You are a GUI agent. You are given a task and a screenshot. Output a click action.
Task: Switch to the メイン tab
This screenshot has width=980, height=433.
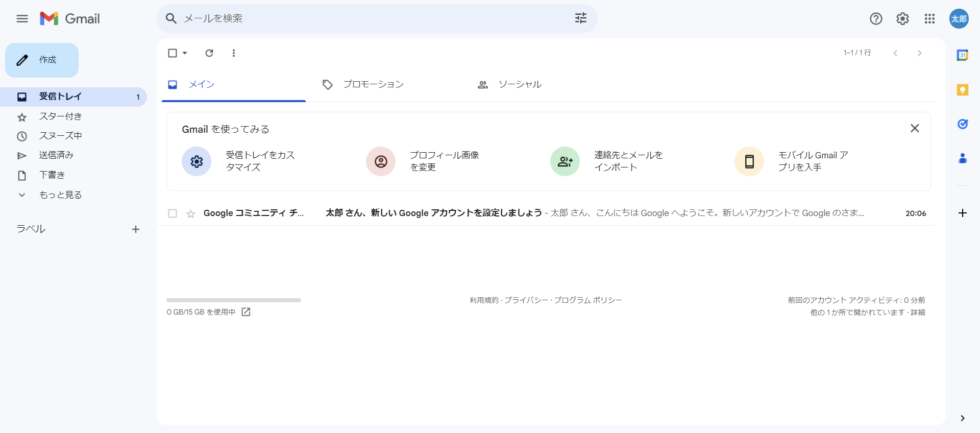234,85
